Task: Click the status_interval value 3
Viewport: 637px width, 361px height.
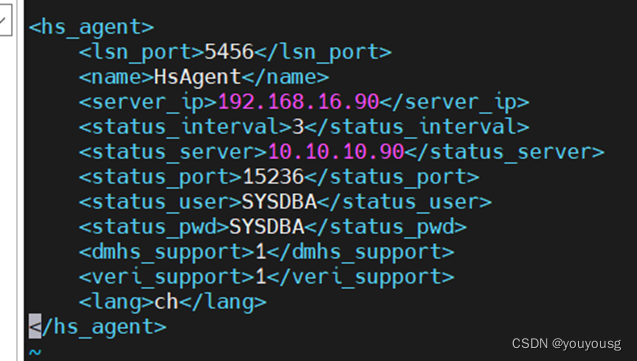Action: pos(298,127)
